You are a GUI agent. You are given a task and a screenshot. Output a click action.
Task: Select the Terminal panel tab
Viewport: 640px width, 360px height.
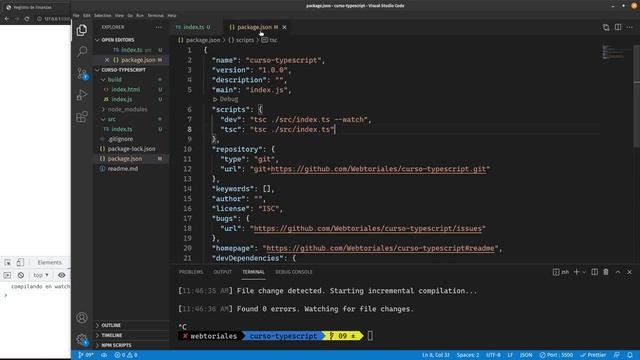253,272
